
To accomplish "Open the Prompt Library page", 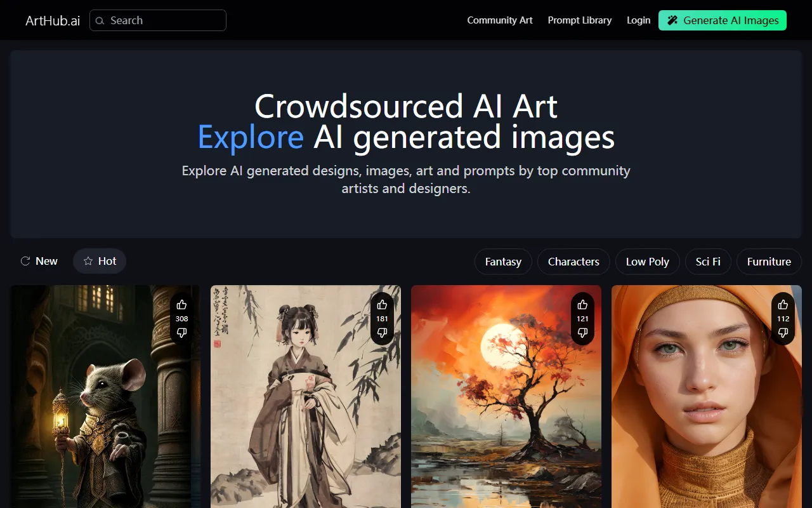I will coord(580,20).
